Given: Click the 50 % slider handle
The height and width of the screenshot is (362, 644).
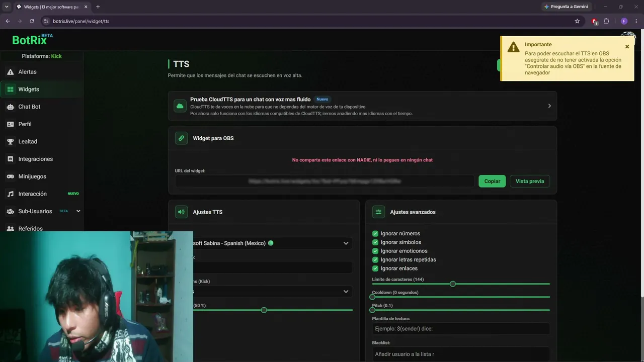Looking at the screenshot, I should coord(264,310).
